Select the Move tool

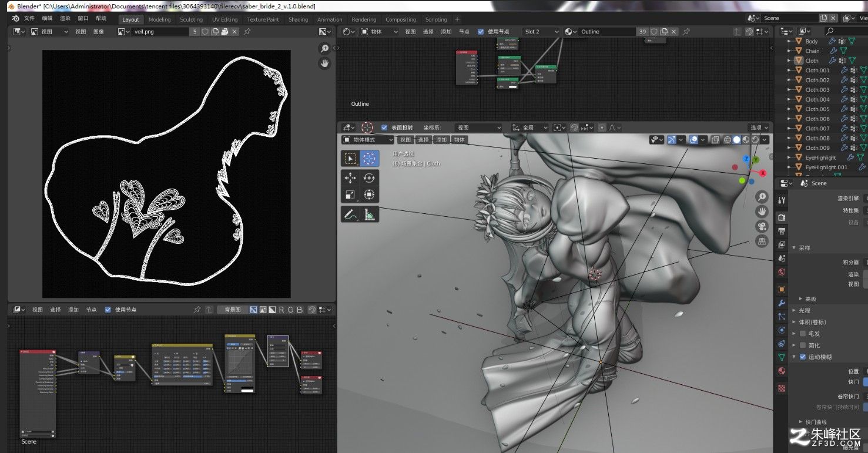(350, 178)
